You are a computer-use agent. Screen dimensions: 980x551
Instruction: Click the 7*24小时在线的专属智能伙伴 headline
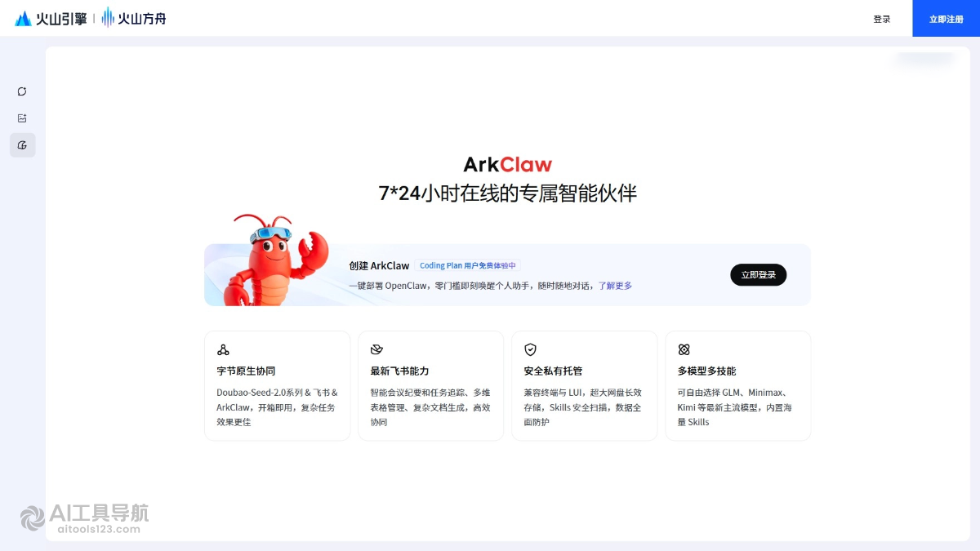pyautogui.click(x=507, y=193)
